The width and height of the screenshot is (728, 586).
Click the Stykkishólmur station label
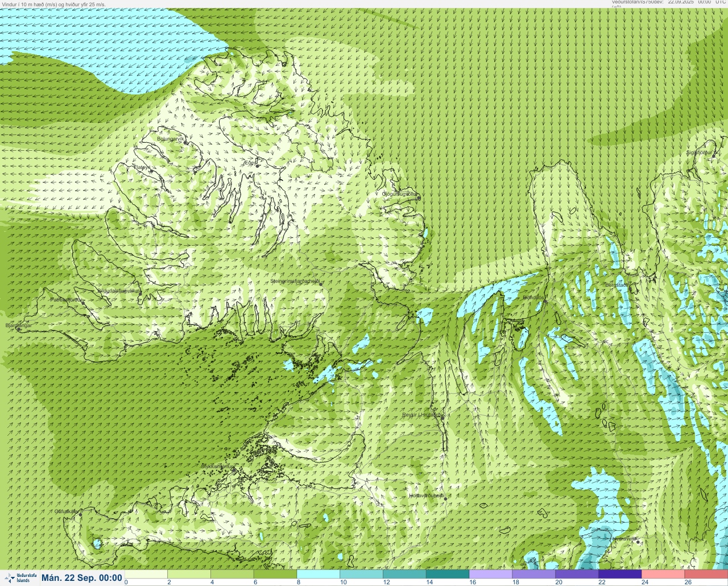click(218, 466)
